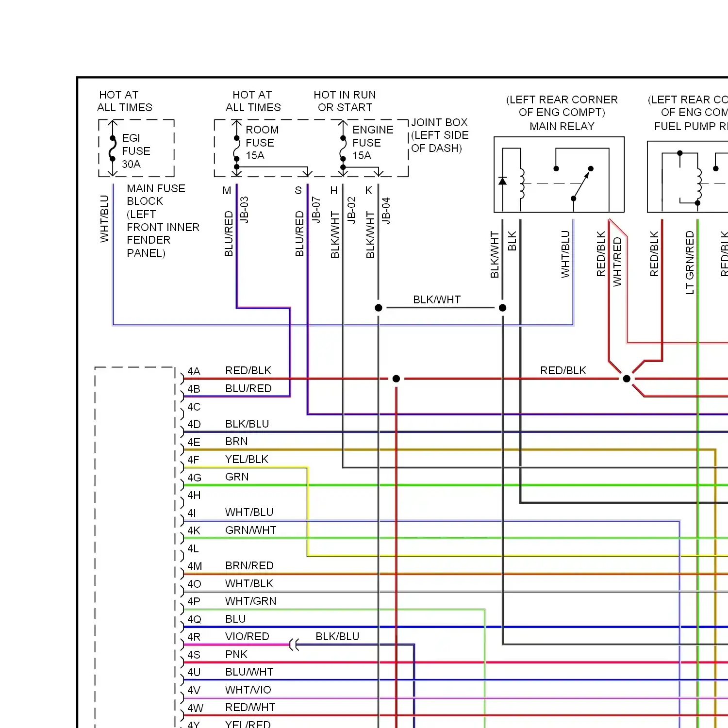Click the BLK/BLU label beside 4R connector

coord(337,636)
